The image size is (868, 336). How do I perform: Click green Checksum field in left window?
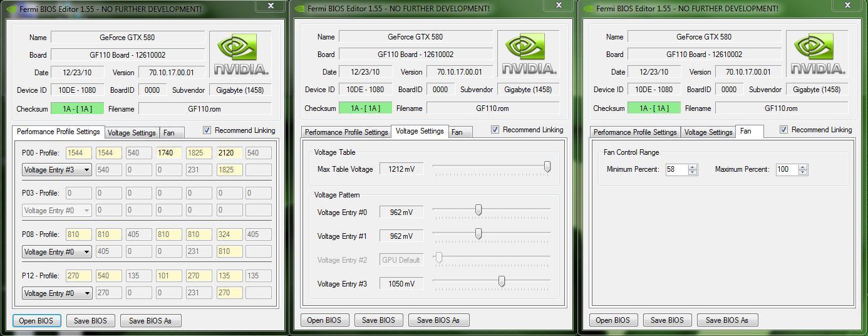tap(77, 109)
